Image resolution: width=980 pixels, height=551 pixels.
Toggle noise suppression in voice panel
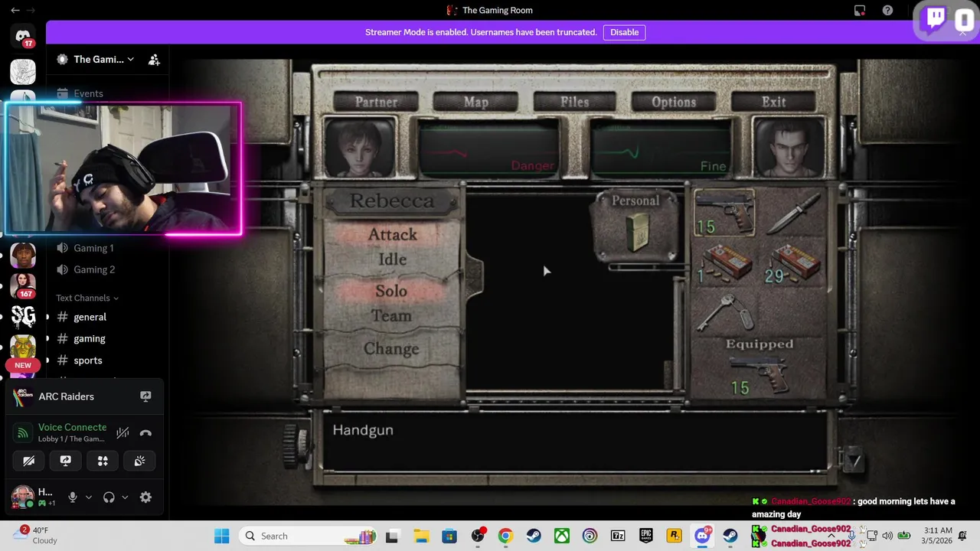pos(122,433)
